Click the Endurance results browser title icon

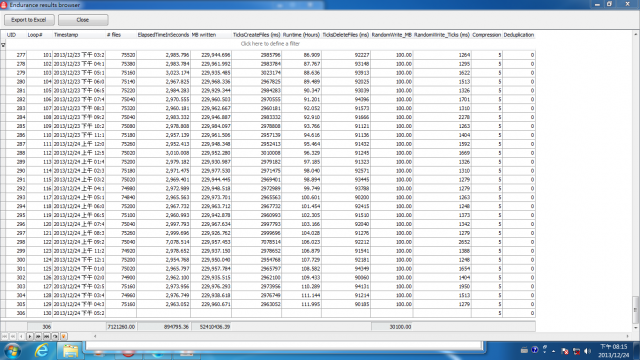click(x=4, y=5)
